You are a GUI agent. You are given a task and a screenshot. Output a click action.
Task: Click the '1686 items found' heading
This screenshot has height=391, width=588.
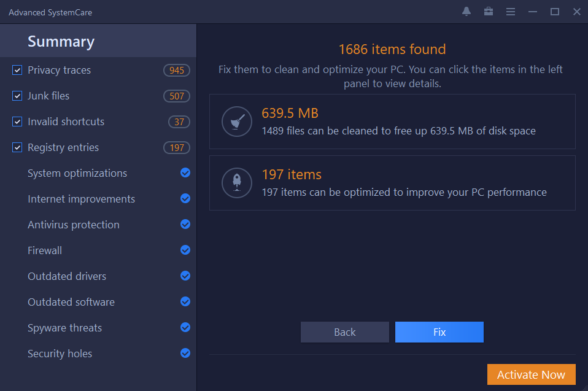[x=392, y=49]
